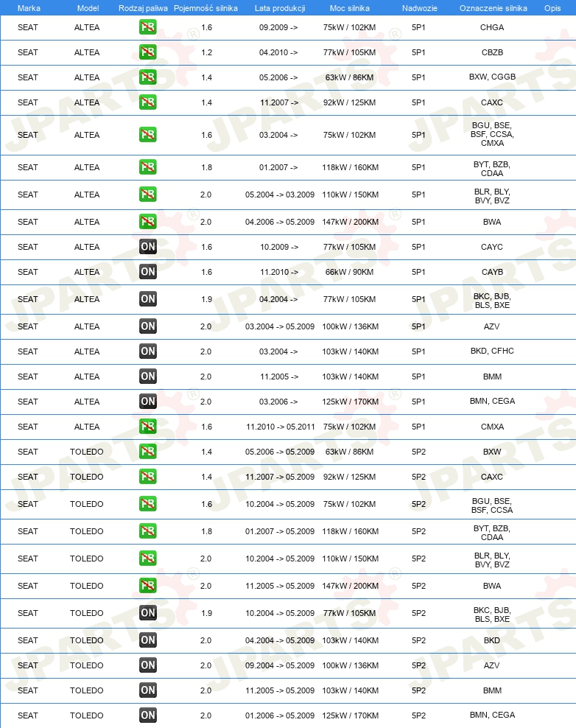Click engine codes BYT, BZB, CDAA in Altea row
This screenshot has width=576, height=728.
492,169
